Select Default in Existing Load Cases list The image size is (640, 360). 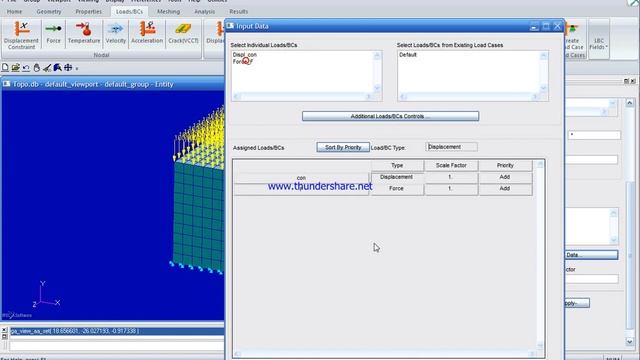[x=408, y=55]
